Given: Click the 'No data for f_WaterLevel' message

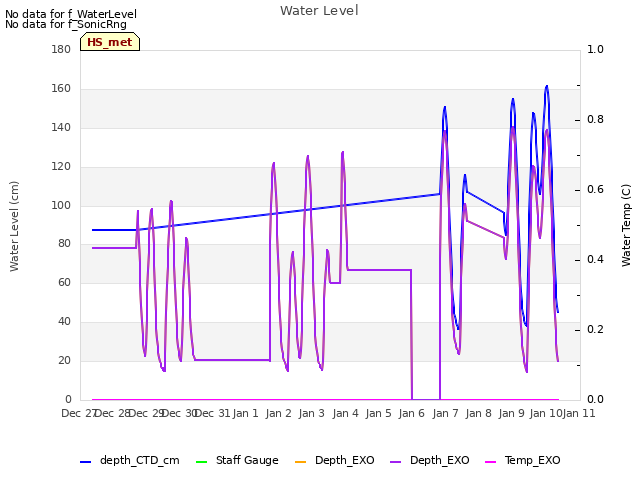Looking at the screenshot, I should [71, 14].
